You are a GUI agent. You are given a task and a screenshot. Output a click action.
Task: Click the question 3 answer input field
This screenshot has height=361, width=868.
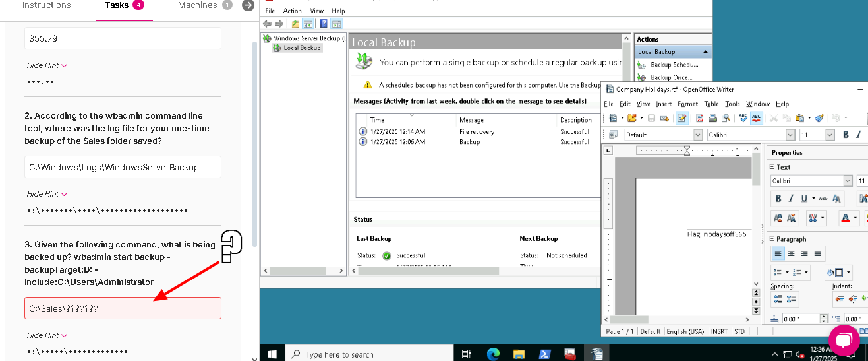pos(123,308)
